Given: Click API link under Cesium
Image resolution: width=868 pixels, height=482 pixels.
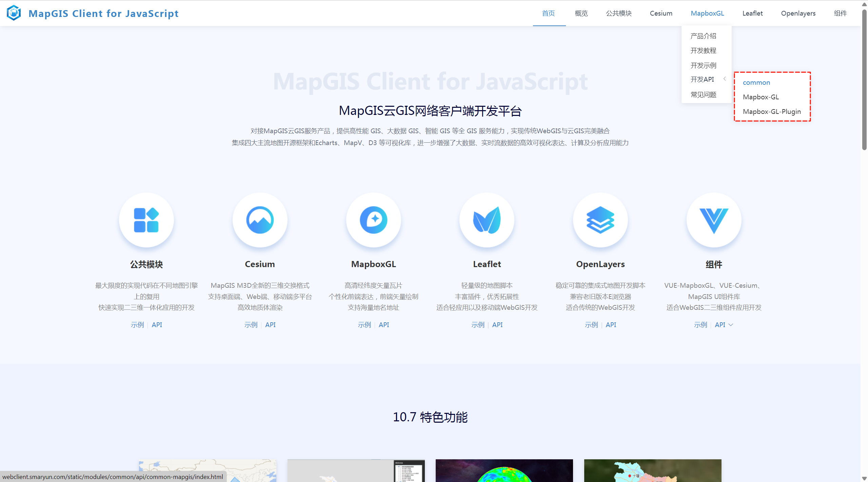Looking at the screenshot, I should coord(270,324).
